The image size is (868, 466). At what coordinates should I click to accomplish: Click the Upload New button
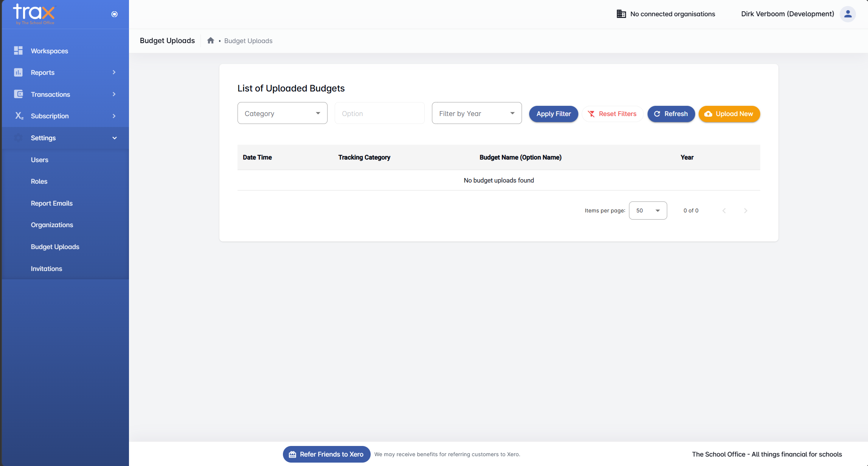pos(729,114)
